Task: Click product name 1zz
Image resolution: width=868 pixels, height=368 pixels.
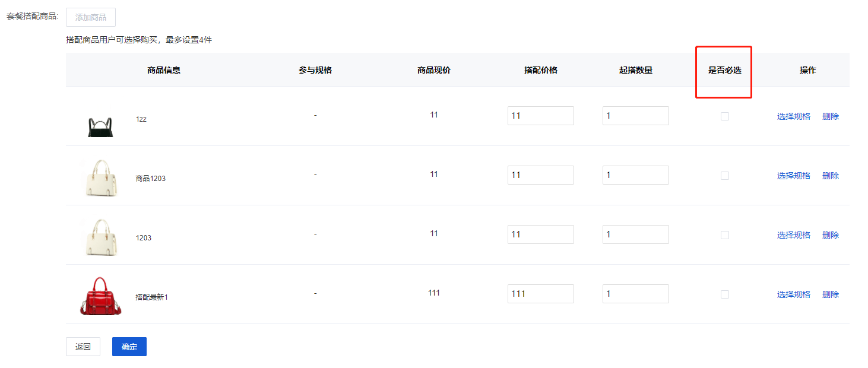Action: 141,119
